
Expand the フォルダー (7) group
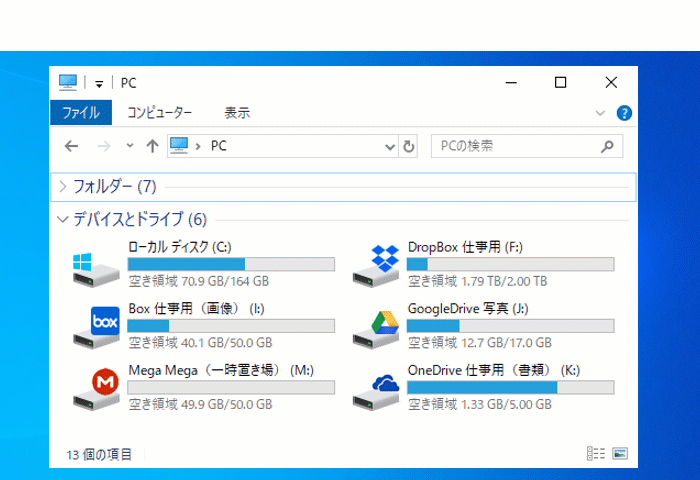tap(63, 186)
